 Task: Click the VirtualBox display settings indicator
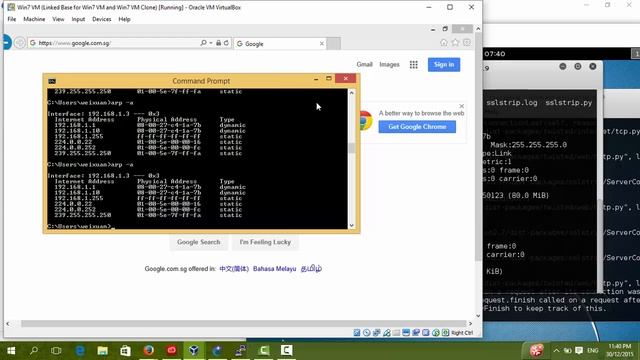(406, 333)
